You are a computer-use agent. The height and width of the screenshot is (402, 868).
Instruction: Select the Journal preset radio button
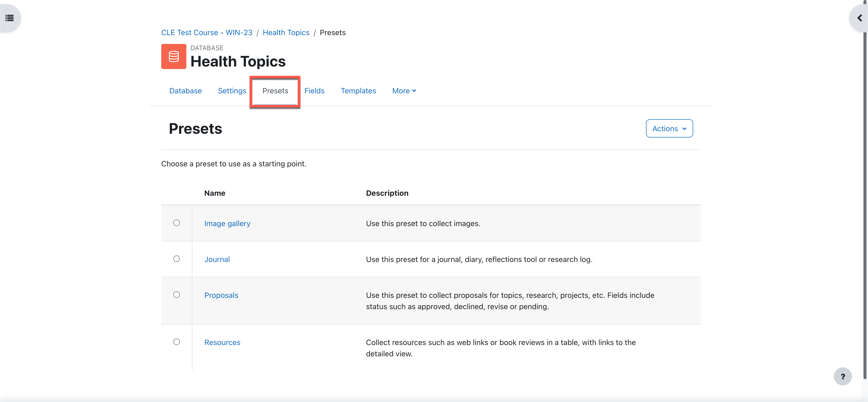(x=177, y=259)
